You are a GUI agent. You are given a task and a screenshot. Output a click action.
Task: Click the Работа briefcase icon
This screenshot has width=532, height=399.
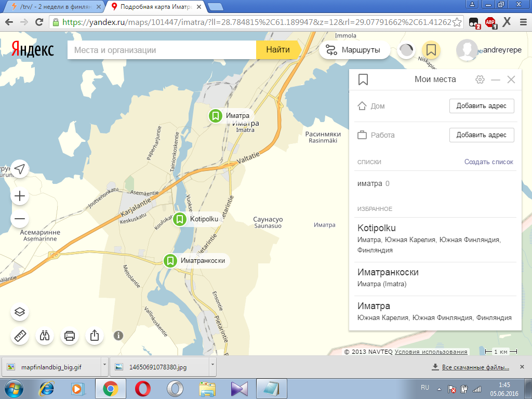362,135
